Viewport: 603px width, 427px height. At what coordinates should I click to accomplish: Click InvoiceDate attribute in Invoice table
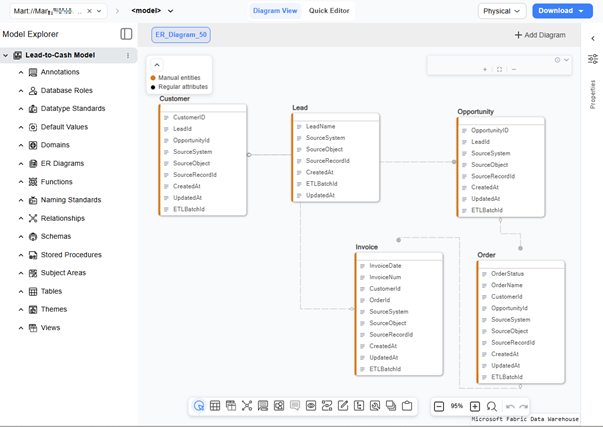coord(385,265)
